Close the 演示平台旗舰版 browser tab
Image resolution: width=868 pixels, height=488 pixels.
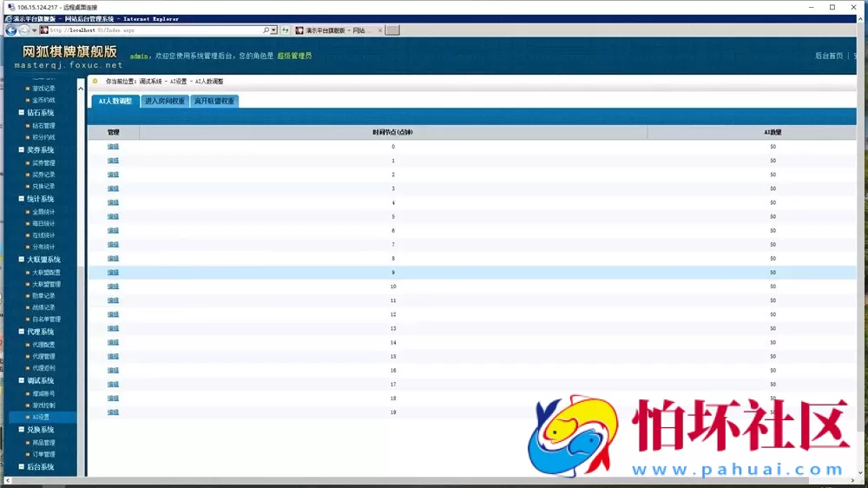point(378,30)
